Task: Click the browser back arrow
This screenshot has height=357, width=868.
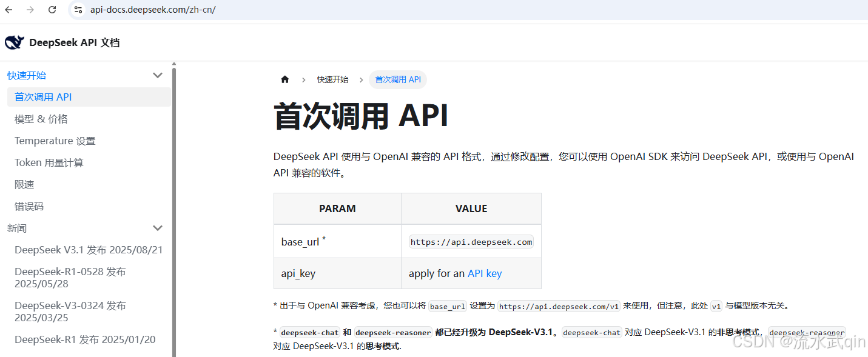Action: 9,10
